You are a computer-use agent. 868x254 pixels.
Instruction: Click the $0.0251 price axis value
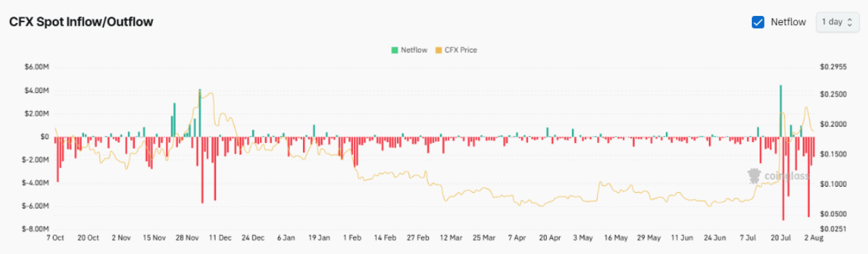833,228
